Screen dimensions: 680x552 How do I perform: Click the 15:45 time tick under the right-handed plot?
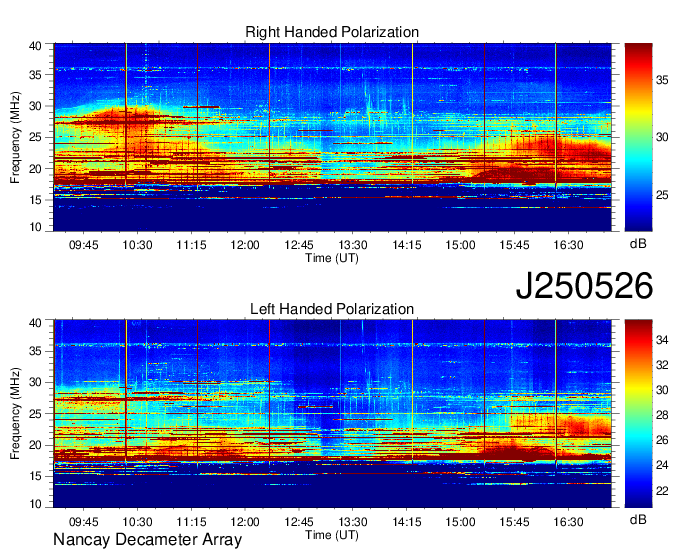tap(514, 245)
